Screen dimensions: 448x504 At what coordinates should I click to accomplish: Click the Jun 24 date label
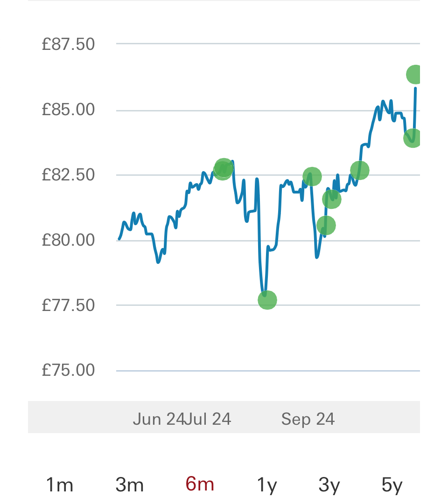click(x=158, y=419)
